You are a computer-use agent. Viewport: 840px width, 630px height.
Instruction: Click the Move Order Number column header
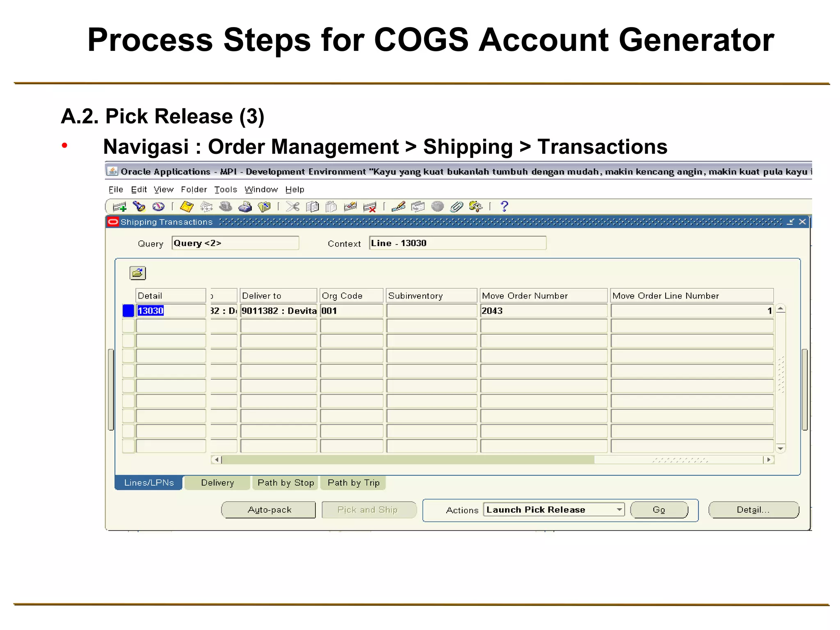[x=543, y=295]
